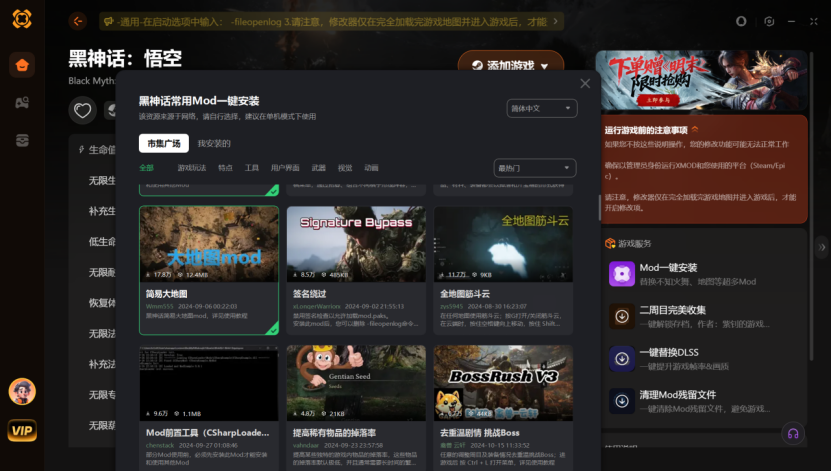Select the 工具 category filter

252,168
